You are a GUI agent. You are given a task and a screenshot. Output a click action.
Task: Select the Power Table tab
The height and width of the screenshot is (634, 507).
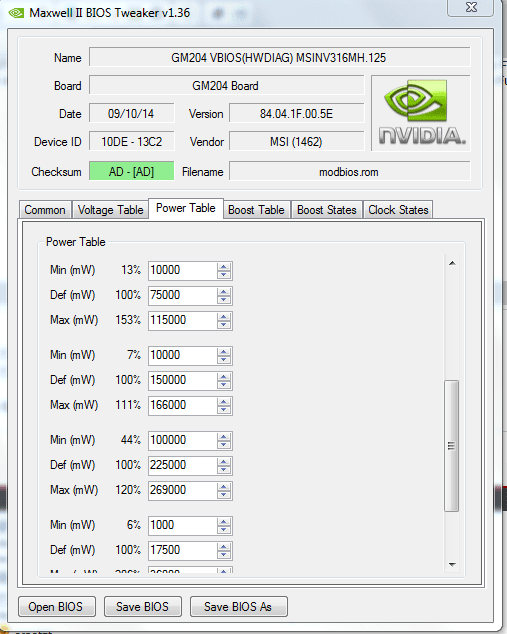pyautogui.click(x=186, y=208)
